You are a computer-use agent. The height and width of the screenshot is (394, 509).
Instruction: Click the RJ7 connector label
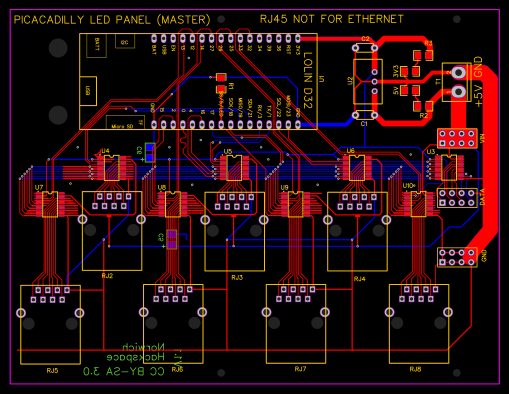(300, 369)
